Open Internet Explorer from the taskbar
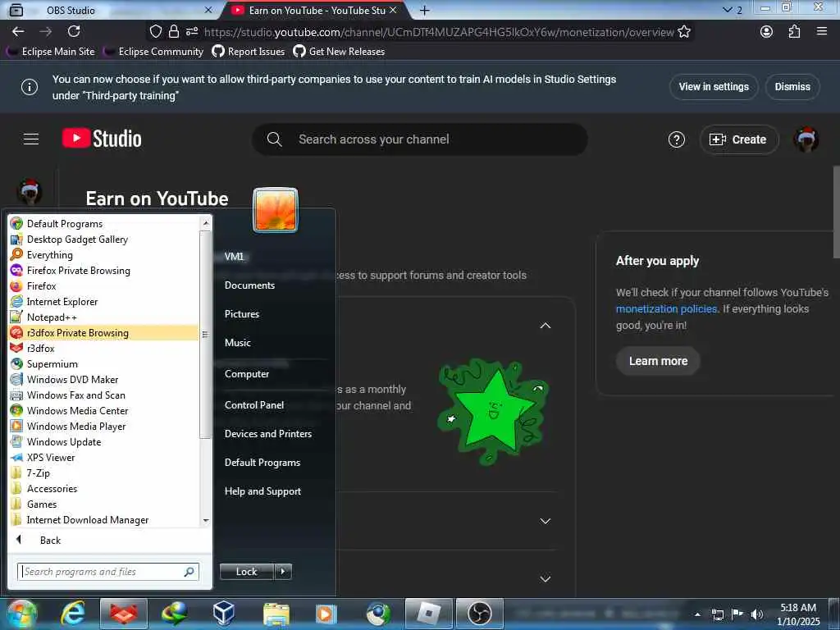 (x=73, y=613)
